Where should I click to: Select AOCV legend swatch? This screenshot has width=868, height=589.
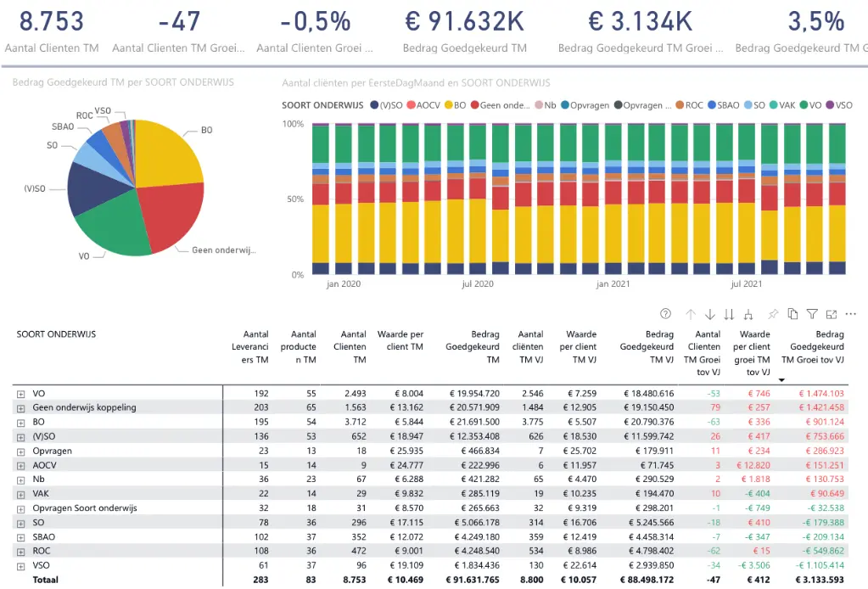click(411, 105)
